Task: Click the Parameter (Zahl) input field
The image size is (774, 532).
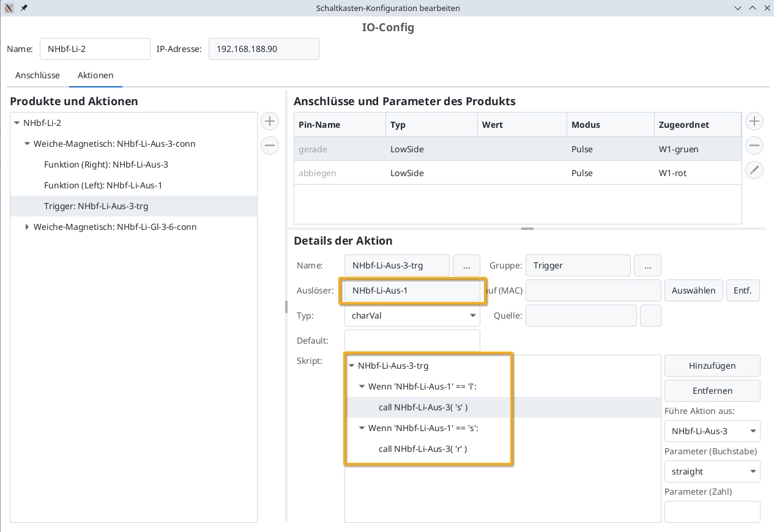Action: [712, 512]
